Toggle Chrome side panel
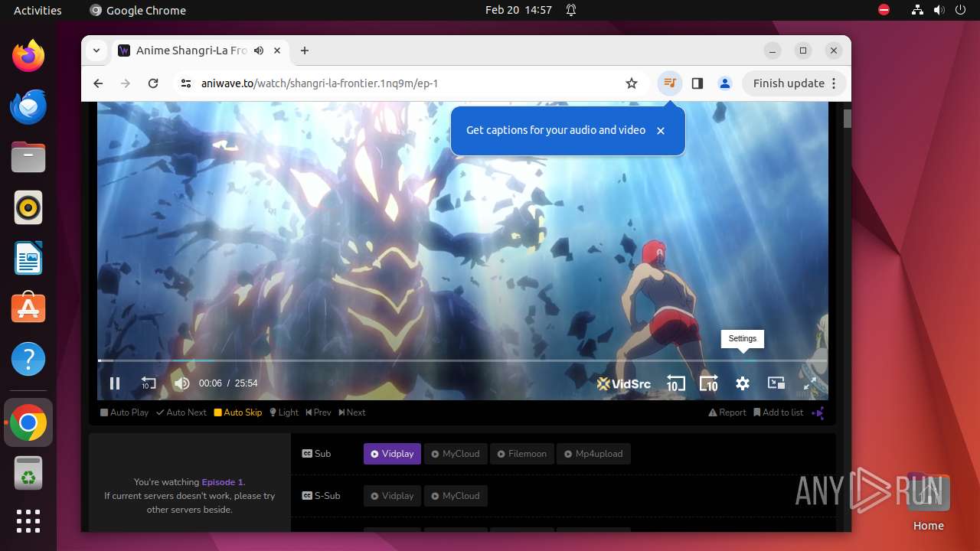This screenshot has width=980, height=551. coord(697,83)
